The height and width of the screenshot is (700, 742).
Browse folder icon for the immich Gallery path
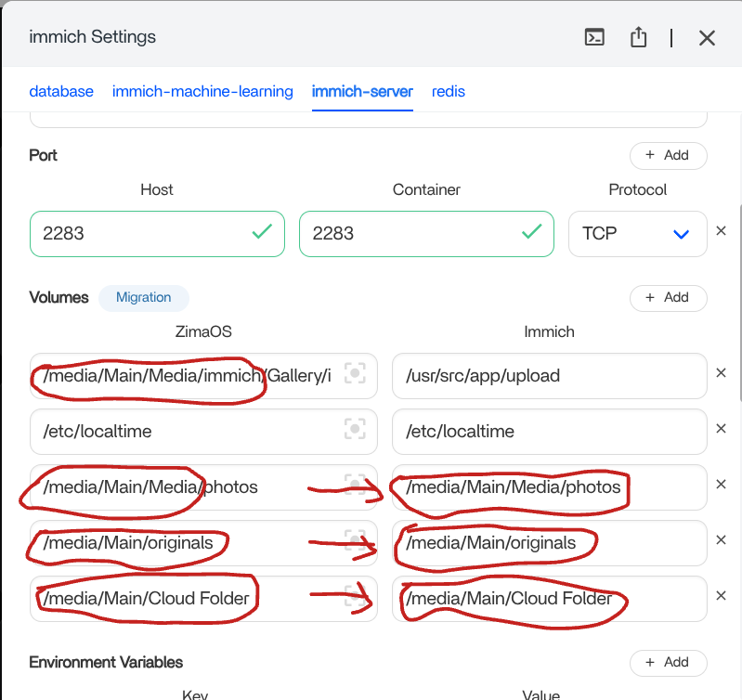tap(355, 373)
